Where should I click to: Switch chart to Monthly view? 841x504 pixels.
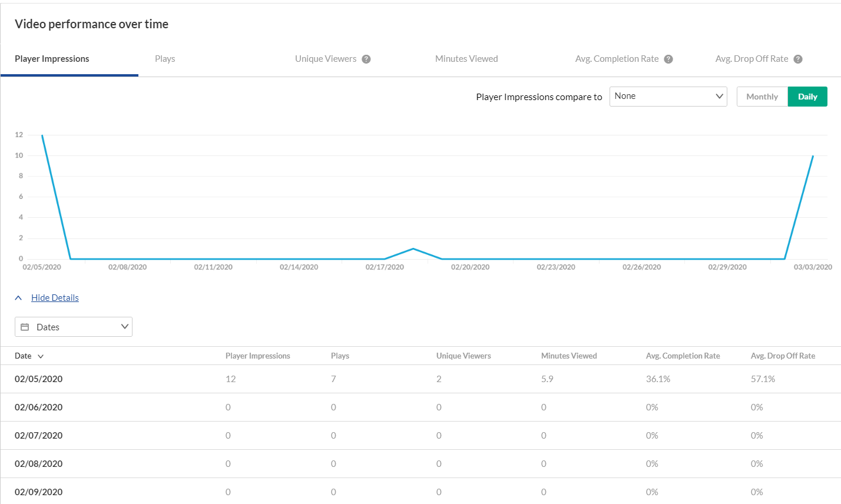[762, 97]
